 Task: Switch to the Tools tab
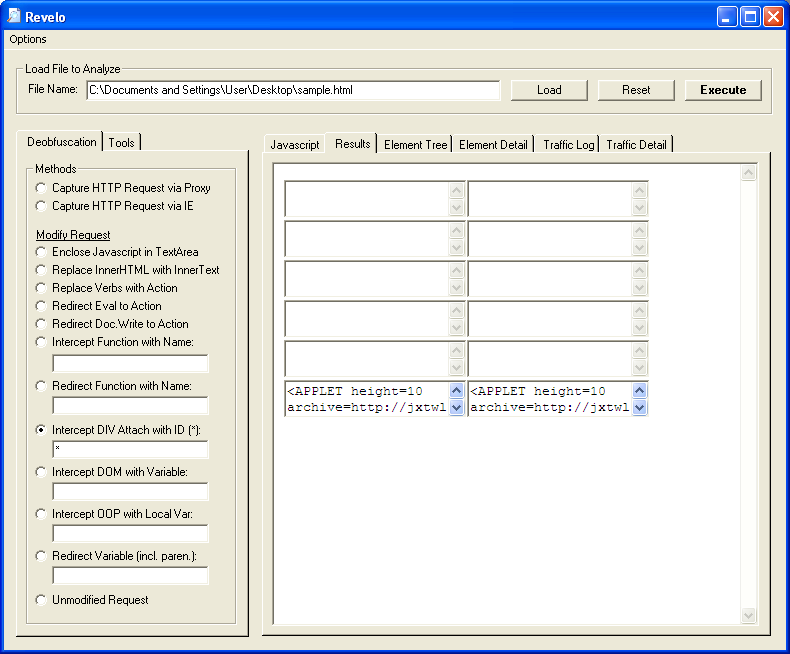pyautogui.click(x=121, y=143)
